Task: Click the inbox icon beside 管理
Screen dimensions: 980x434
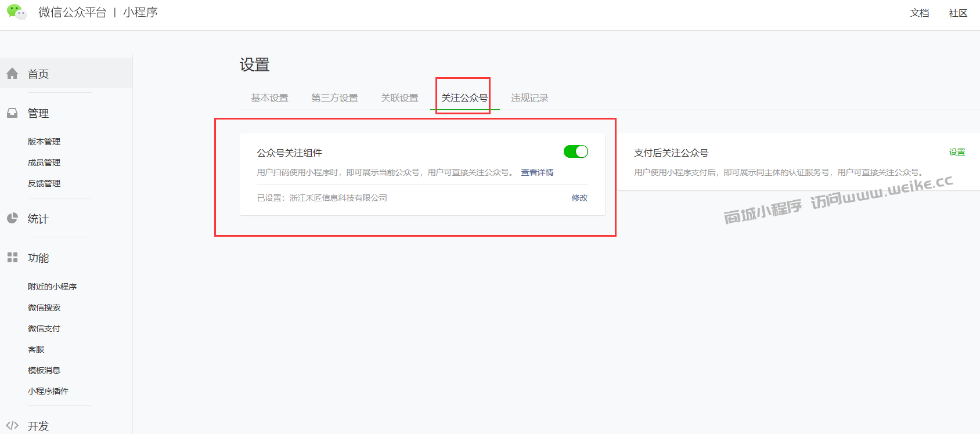Action: [x=12, y=113]
